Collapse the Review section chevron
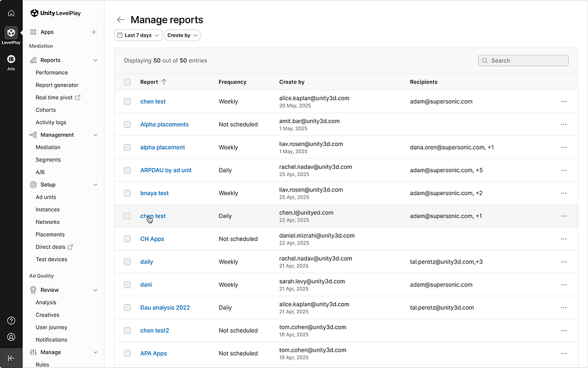 point(95,290)
